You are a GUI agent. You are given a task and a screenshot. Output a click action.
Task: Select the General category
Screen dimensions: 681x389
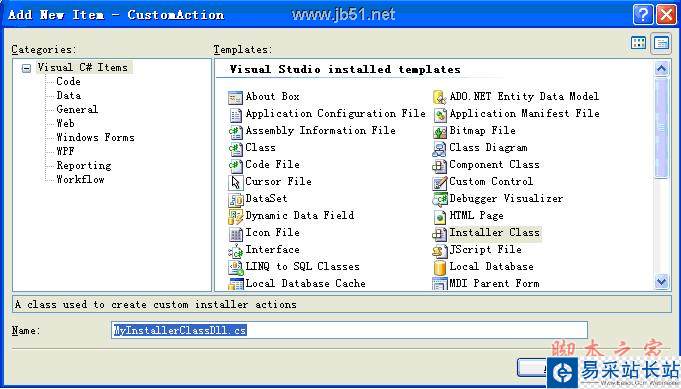point(77,109)
